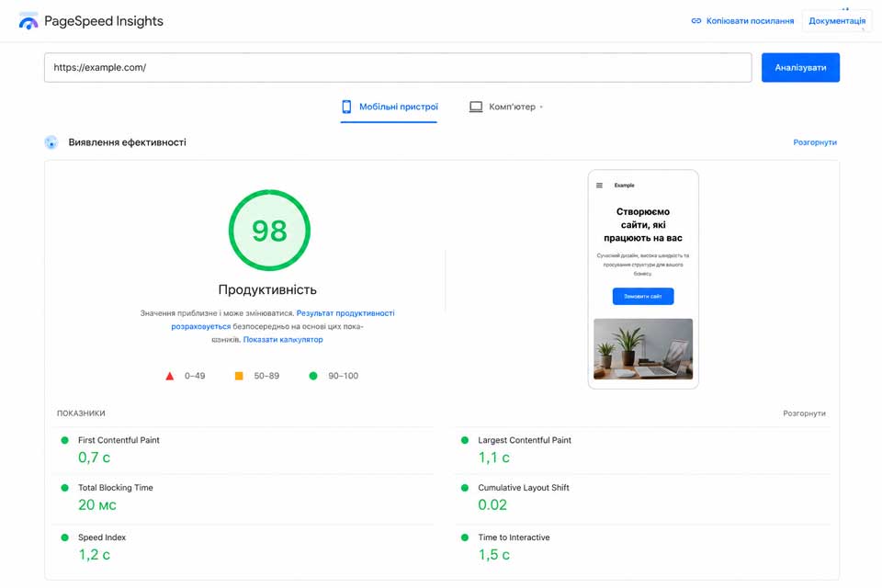Click green dot beside Time to Interactive
Screen dimensions: 882x588
point(465,537)
